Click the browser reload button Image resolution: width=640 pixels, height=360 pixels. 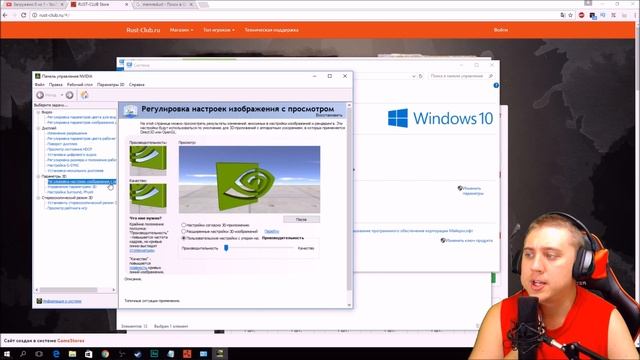[23, 15]
